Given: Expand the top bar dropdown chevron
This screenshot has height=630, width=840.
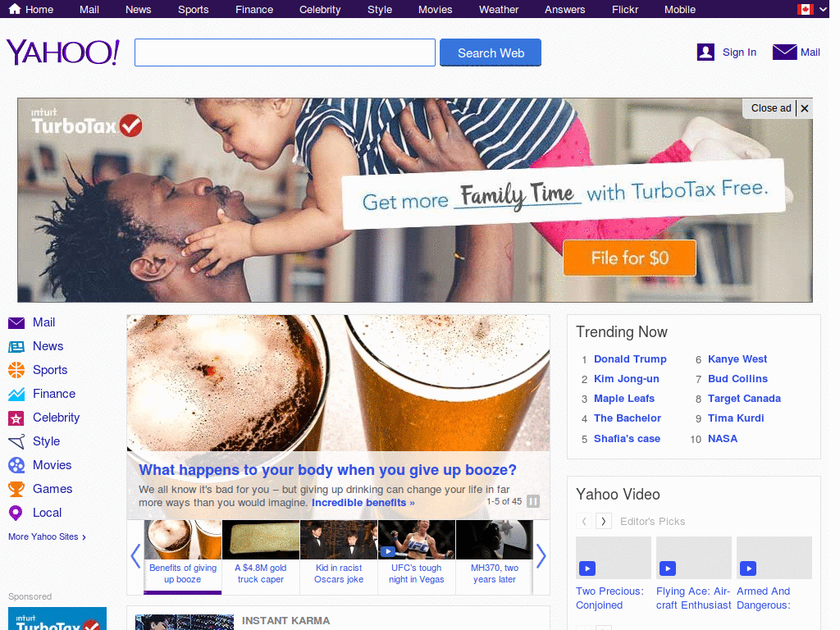Looking at the screenshot, I should pyautogui.click(x=824, y=9).
